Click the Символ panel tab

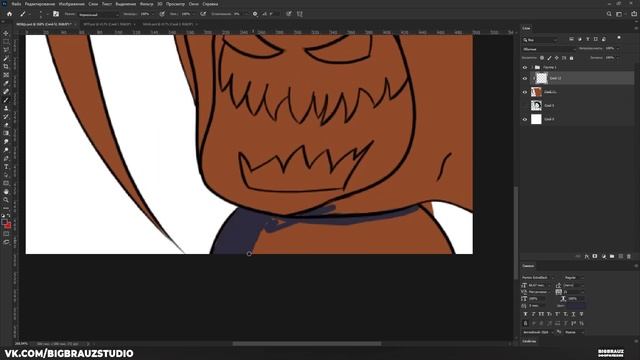528,266
